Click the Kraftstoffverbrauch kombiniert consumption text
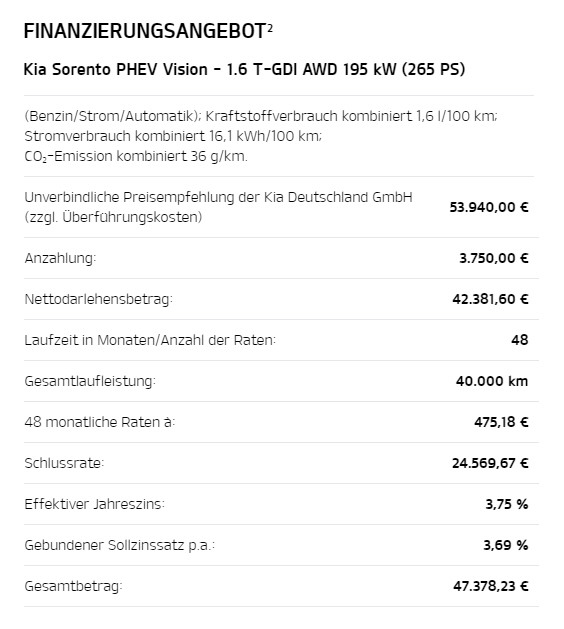The width and height of the screenshot is (564, 629). tap(351, 116)
